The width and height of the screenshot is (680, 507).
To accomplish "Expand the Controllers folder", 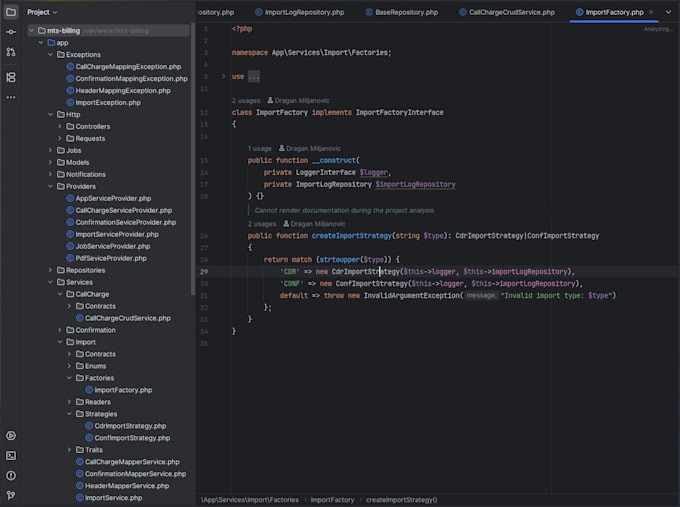I will point(60,127).
